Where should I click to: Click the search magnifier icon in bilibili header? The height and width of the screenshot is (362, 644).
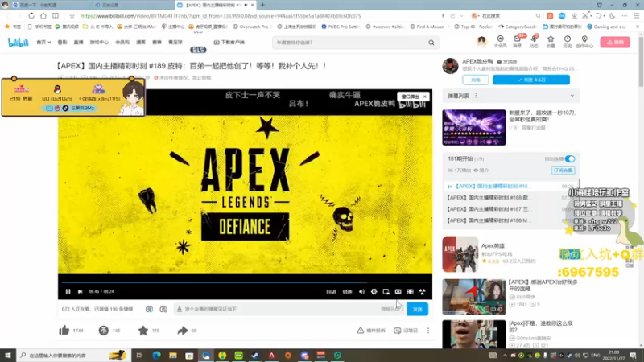click(431, 43)
